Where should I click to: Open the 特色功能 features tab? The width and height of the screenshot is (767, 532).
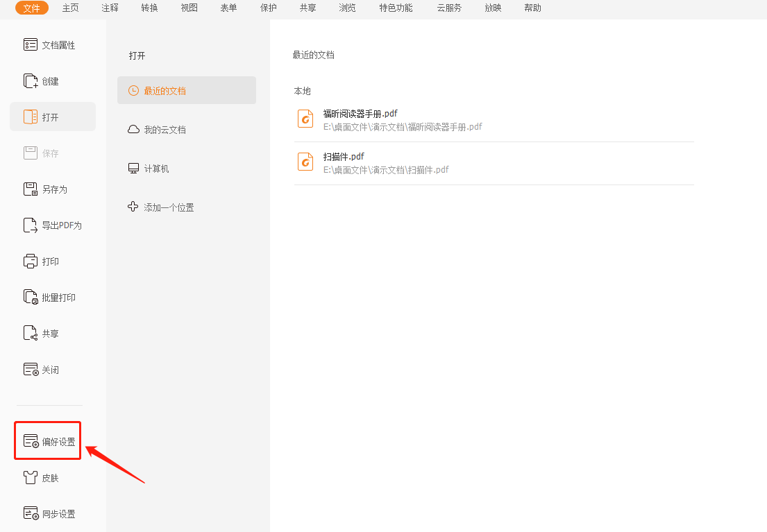pyautogui.click(x=396, y=8)
